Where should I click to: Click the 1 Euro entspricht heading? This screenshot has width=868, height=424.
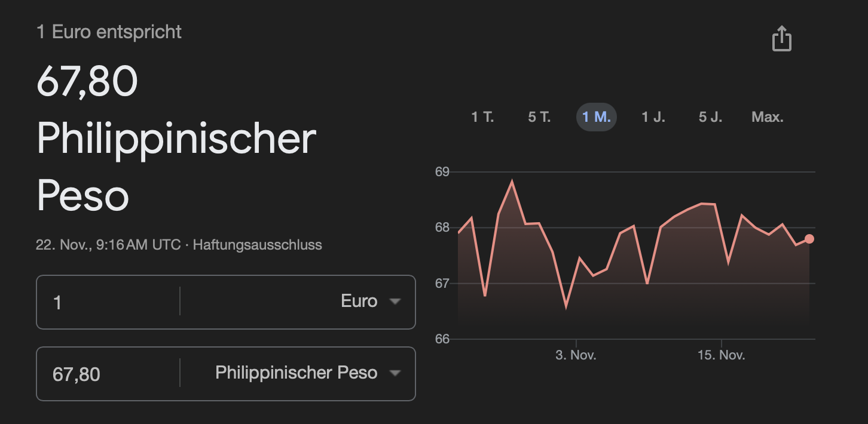[x=109, y=32]
